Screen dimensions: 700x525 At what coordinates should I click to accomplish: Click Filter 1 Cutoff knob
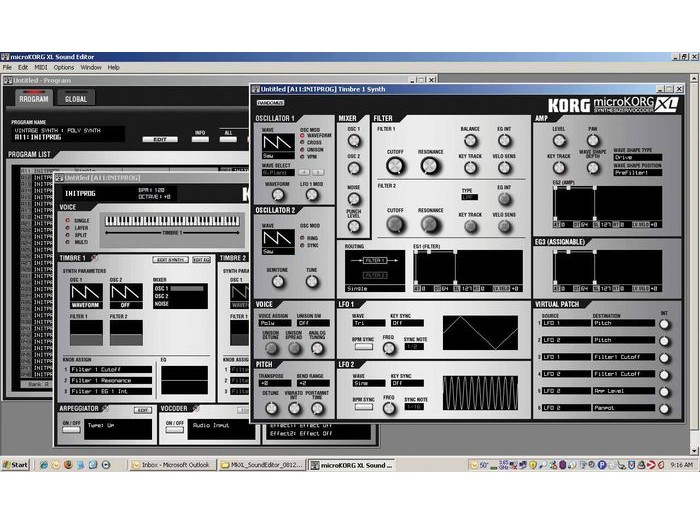(x=395, y=166)
